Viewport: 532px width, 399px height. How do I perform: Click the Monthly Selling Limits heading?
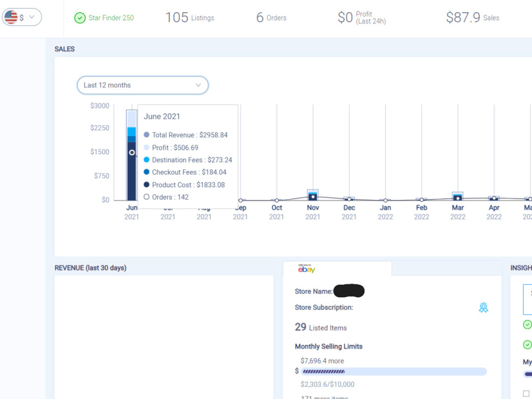click(328, 346)
